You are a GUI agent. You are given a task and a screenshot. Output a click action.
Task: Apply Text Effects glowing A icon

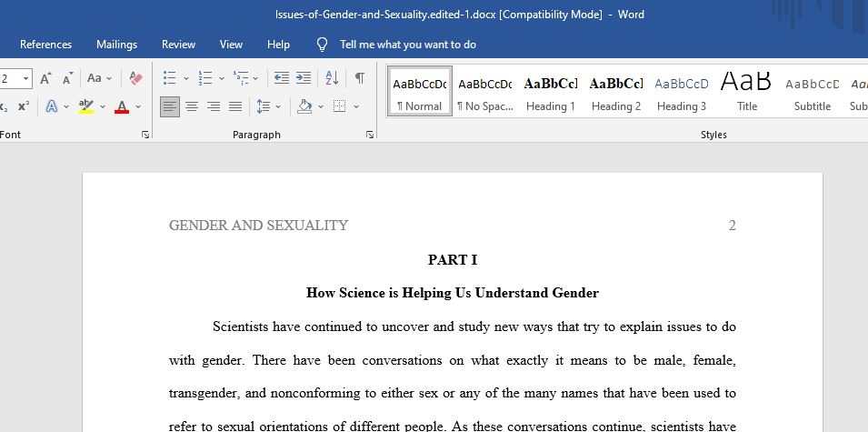52,106
